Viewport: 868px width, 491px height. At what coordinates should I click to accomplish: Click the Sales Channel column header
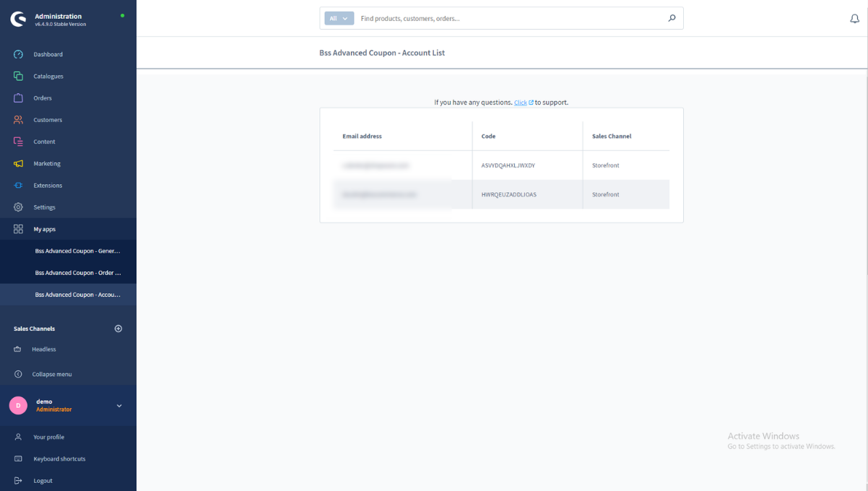(x=612, y=136)
